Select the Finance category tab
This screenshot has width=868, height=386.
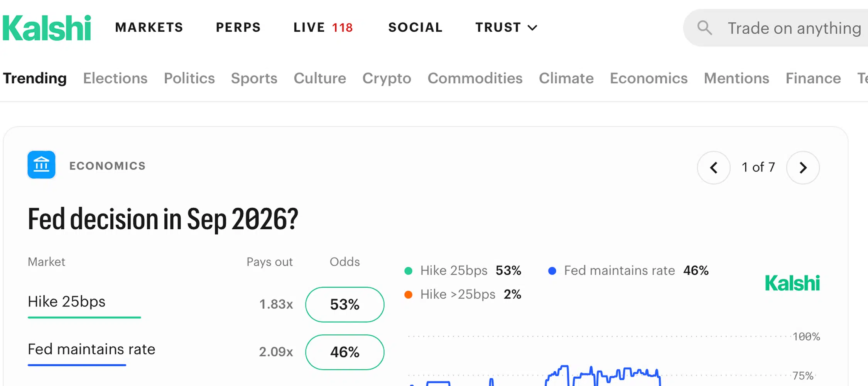click(x=814, y=78)
